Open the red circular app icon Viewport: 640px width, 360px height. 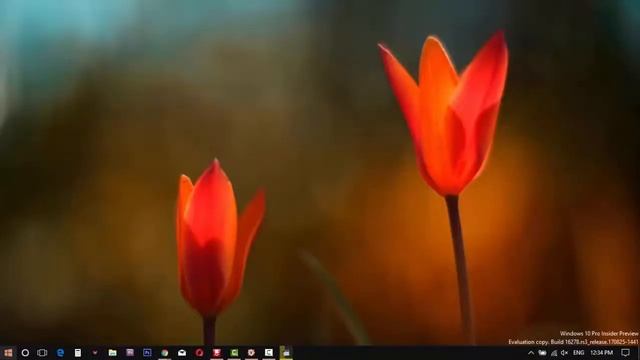tap(199, 353)
